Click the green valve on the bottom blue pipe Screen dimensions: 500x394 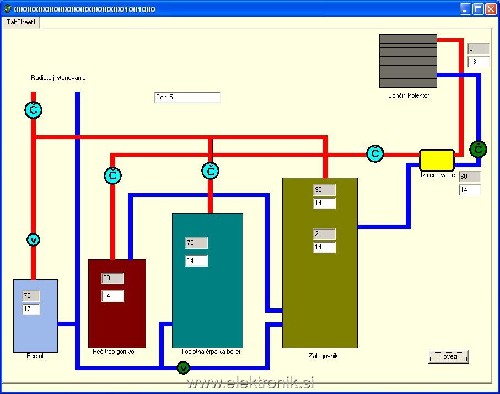(183, 368)
